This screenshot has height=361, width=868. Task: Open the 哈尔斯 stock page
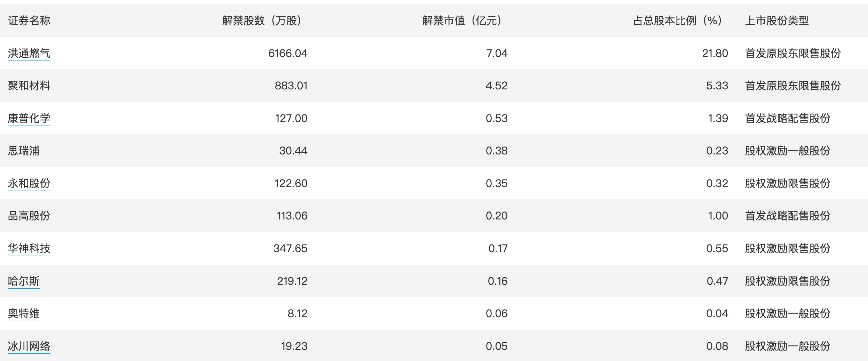coord(24,281)
